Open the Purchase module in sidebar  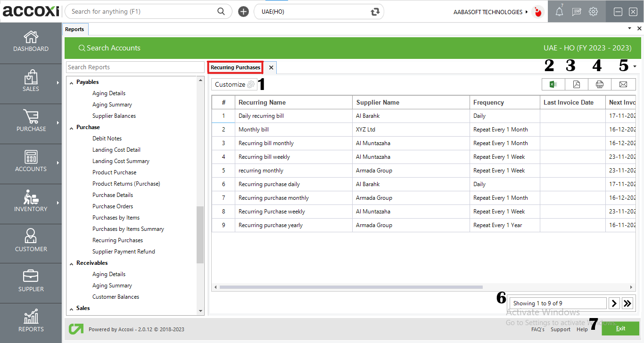coord(31,123)
